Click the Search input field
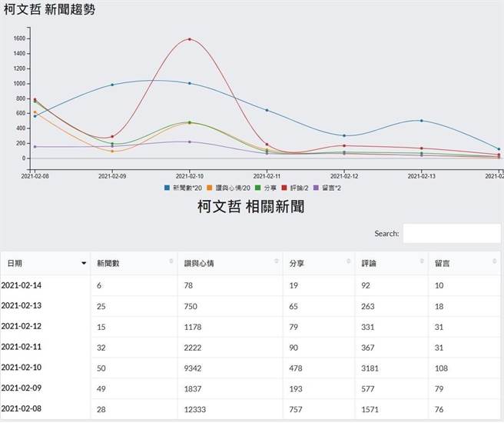Image resolution: width=504 pixels, height=423 pixels. 452,233
